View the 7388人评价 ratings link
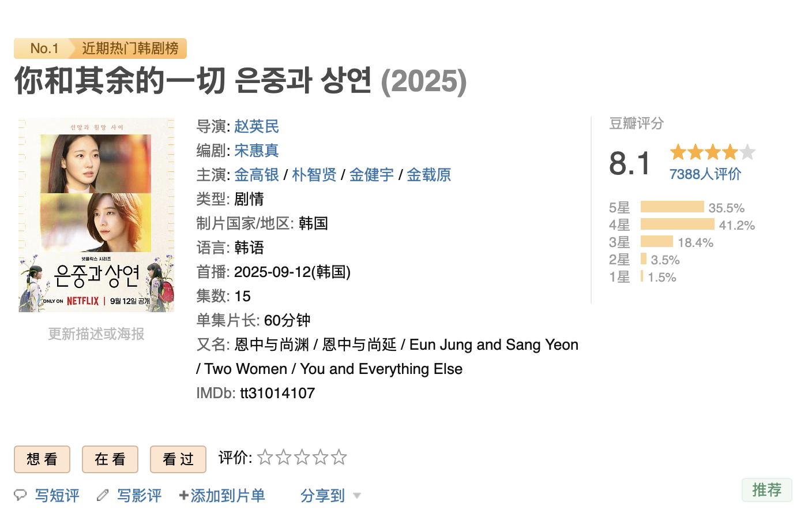The image size is (812, 524). 705,174
